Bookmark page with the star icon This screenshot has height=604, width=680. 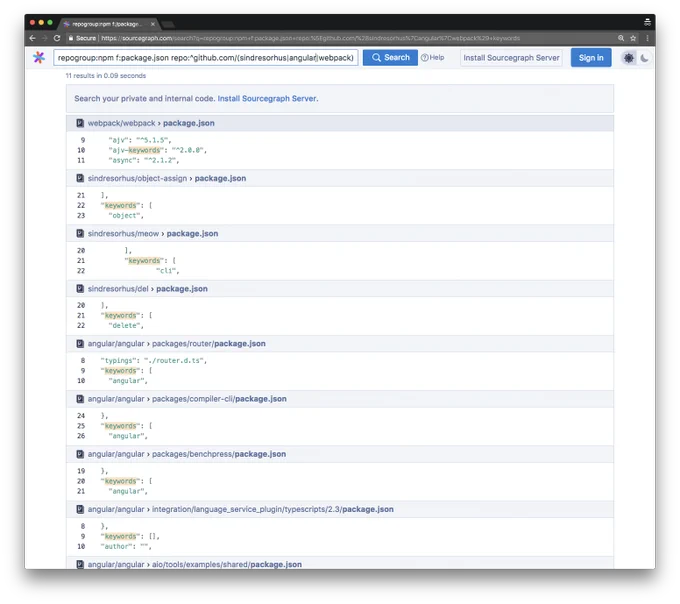pos(633,38)
